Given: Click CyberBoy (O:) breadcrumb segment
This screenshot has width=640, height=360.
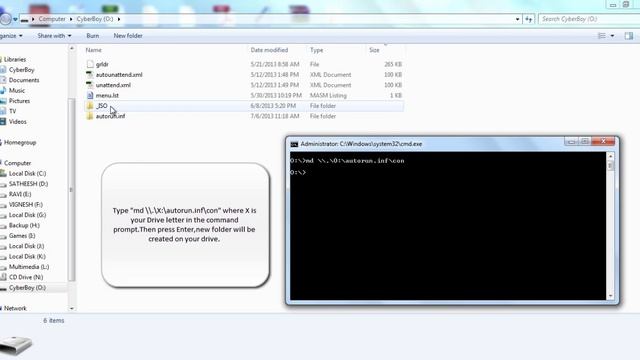Looking at the screenshot, I should coord(95,19).
